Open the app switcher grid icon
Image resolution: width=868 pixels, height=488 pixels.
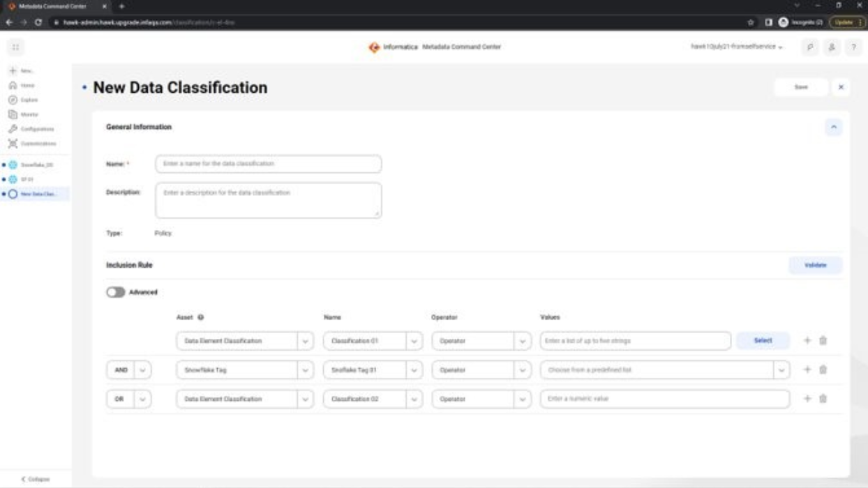click(15, 47)
